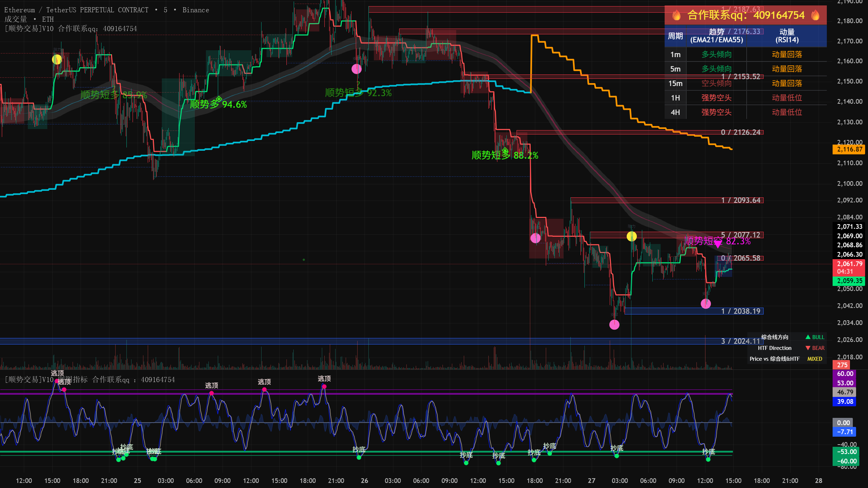
Task: Click the orange 2,116.87 price label
Action: pyautogui.click(x=849, y=149)
